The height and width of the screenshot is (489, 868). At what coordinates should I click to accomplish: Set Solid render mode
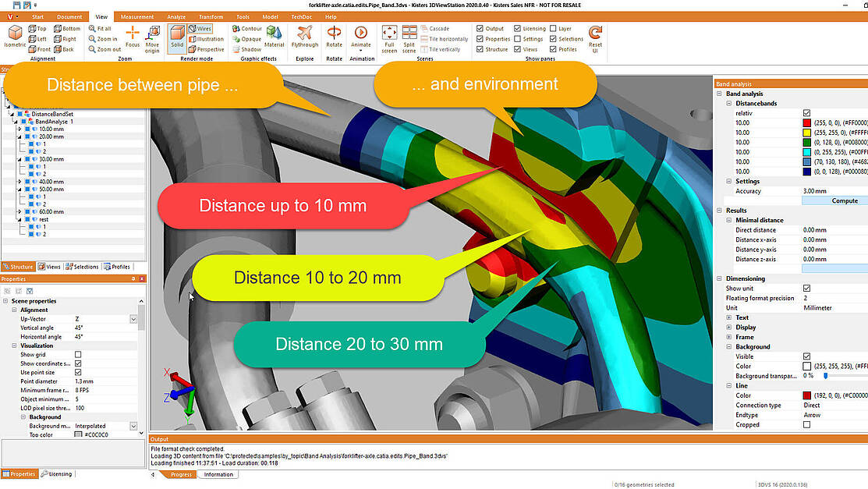pos(177,37)
